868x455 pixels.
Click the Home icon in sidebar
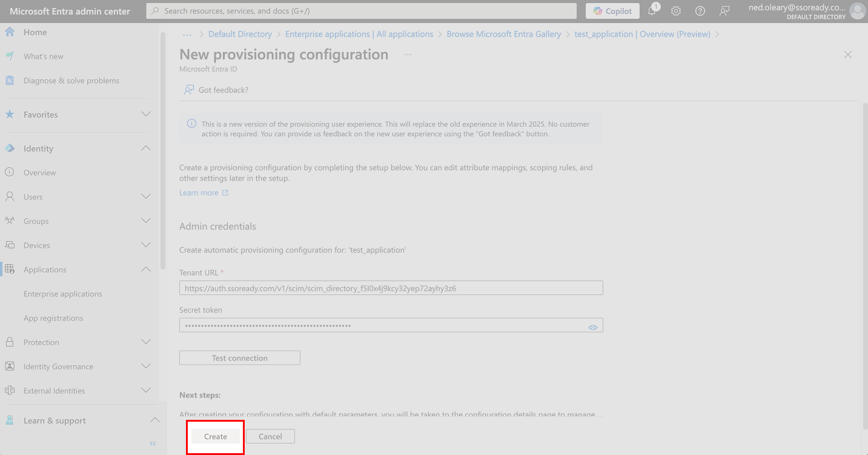pyautogui.click(x=10, y=32)
